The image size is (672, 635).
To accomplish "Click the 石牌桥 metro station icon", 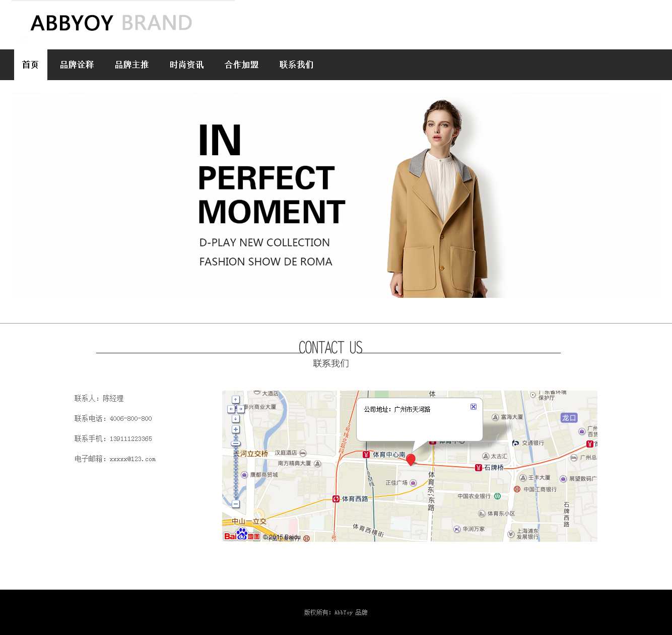I will pyautogui.click(x=479, y=467).
